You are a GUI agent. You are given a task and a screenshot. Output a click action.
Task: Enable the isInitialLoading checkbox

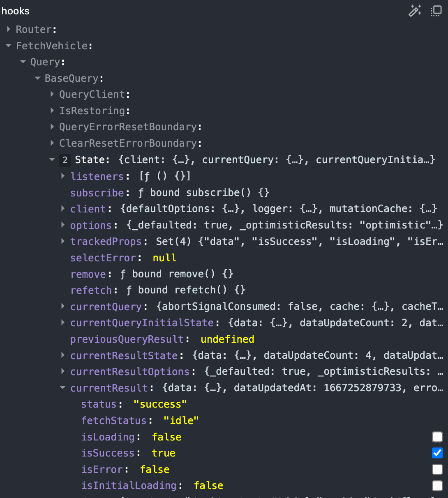click(437, 486)
